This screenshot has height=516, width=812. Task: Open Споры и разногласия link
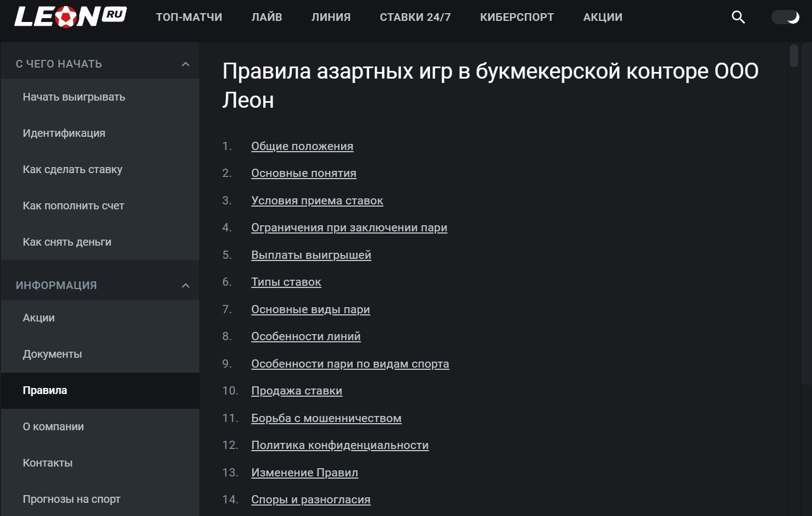pyautogui.click(x=310, y=500)
